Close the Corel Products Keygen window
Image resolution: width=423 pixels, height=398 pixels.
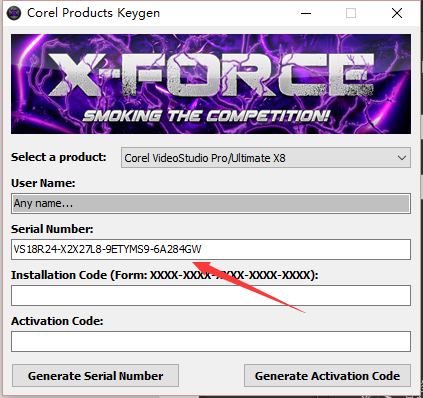coord(397,13)
